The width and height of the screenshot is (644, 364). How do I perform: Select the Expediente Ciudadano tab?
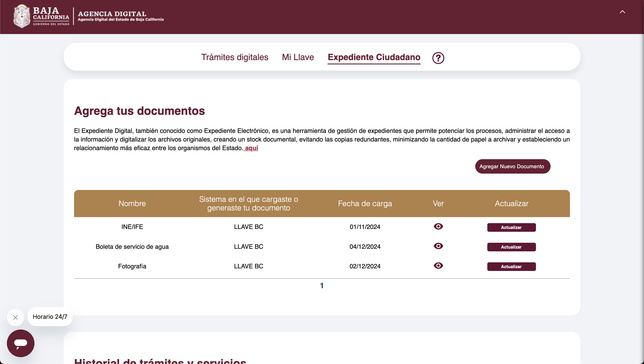[374, 57]
